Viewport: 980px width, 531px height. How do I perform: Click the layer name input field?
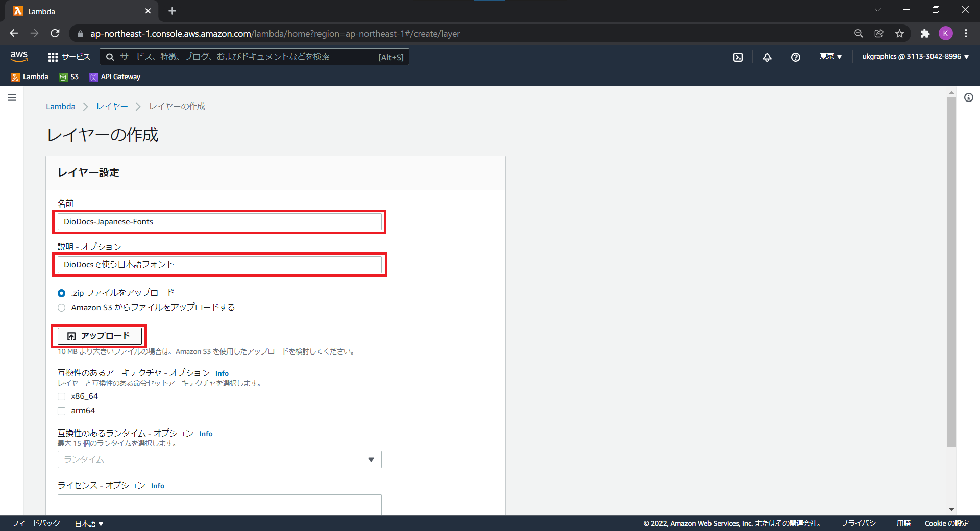point(219,222)
